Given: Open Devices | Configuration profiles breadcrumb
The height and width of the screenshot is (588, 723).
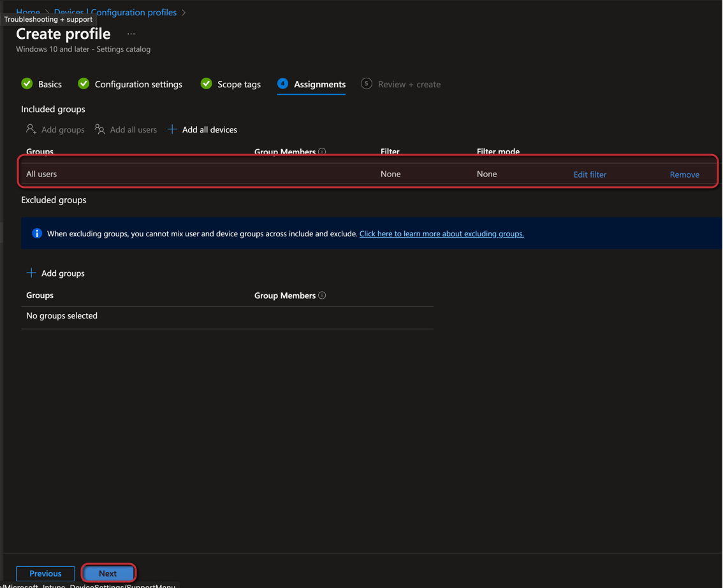Looking at the screenshot, I should [x=115, y=12].
